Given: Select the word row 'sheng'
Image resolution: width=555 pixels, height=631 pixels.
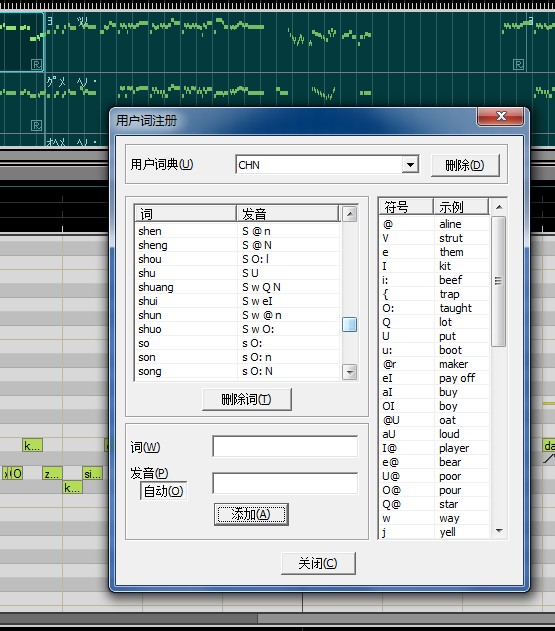Looking at the screenshot, I should pyautogui.click(x=237, y=245).
